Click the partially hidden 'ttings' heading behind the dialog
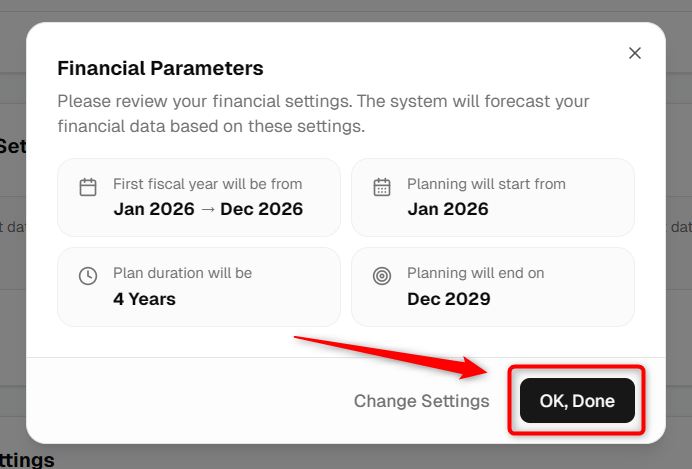The width and height of the screenshot is (692, 469). pos(27,460)
